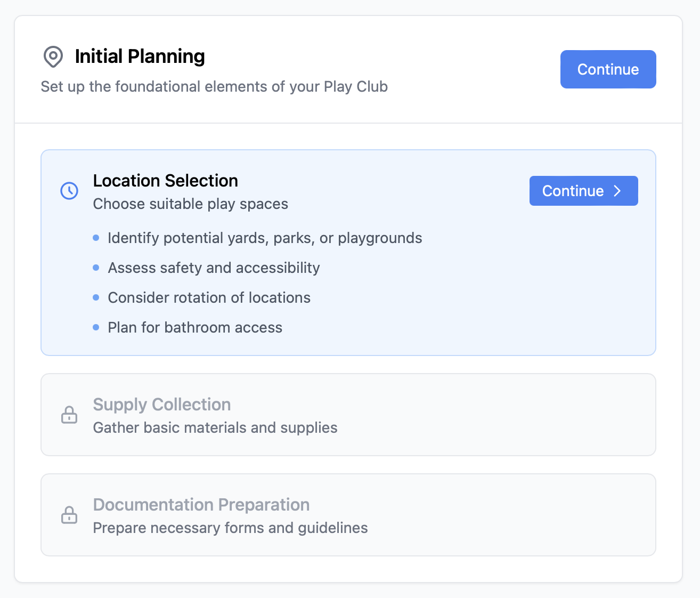Select 'Plan for bathroom access' item

pos(195,327)
